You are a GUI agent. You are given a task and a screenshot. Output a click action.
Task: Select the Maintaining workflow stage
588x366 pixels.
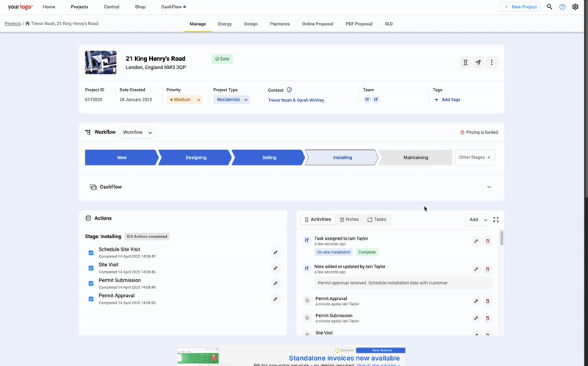click(415, 157)
